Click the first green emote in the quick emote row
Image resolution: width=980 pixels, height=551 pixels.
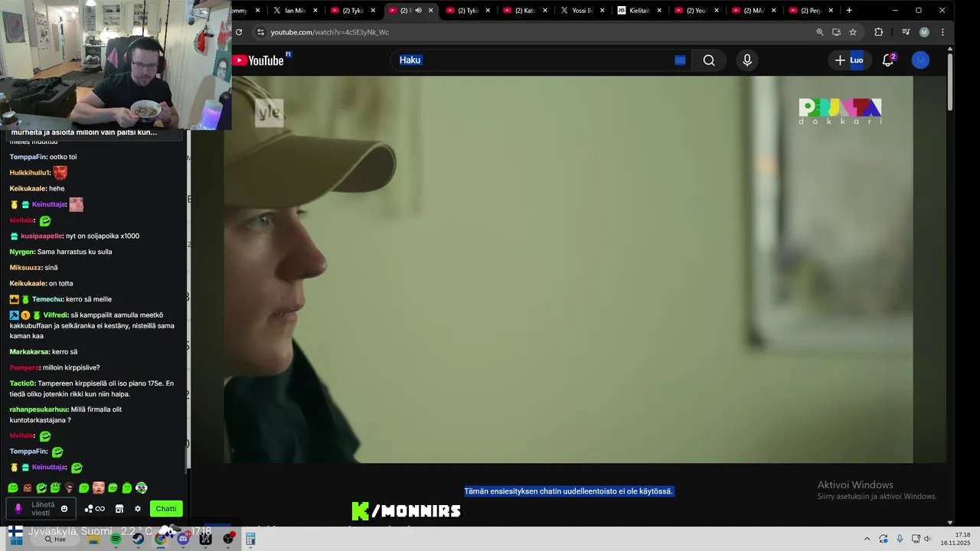[13, 488]
